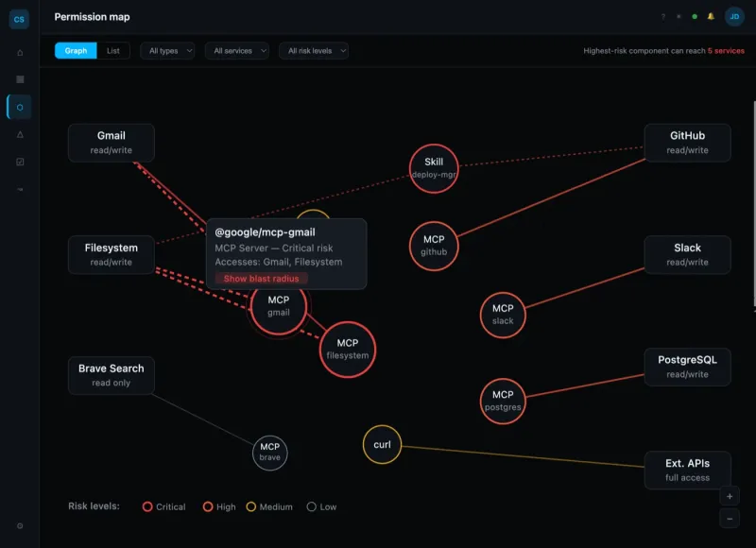Open the home icon in the sidebar

click(20, 53)
